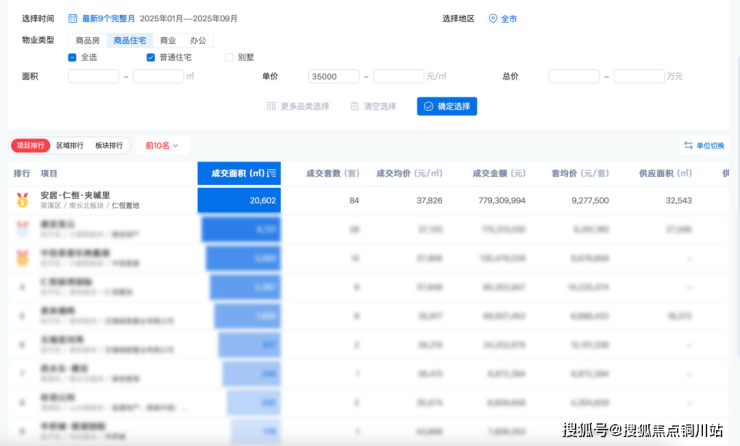Click the gold medal icon for rank one
Viewport: 740px width, 446px height.
22,200
